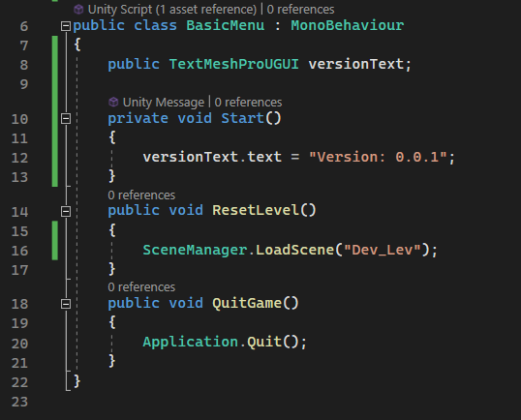
Task: Open the 'Unity Script (1 asset reference)' CodeLens
Action: tap(172, 10)
